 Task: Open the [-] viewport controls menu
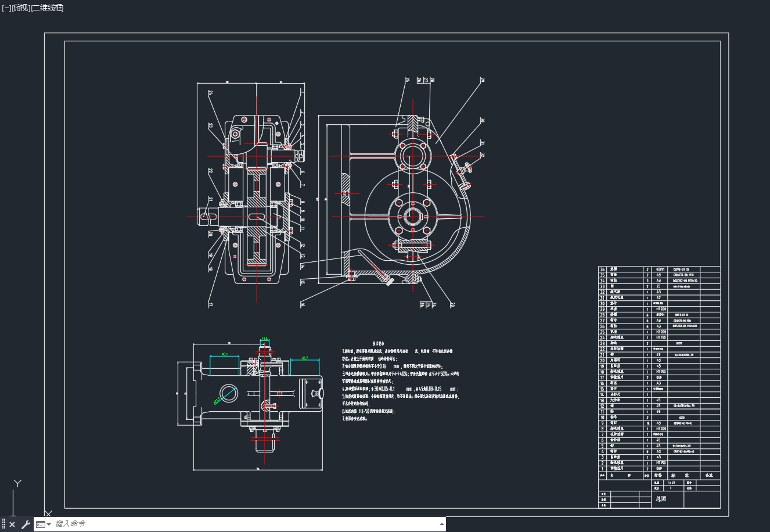point(6,8)
